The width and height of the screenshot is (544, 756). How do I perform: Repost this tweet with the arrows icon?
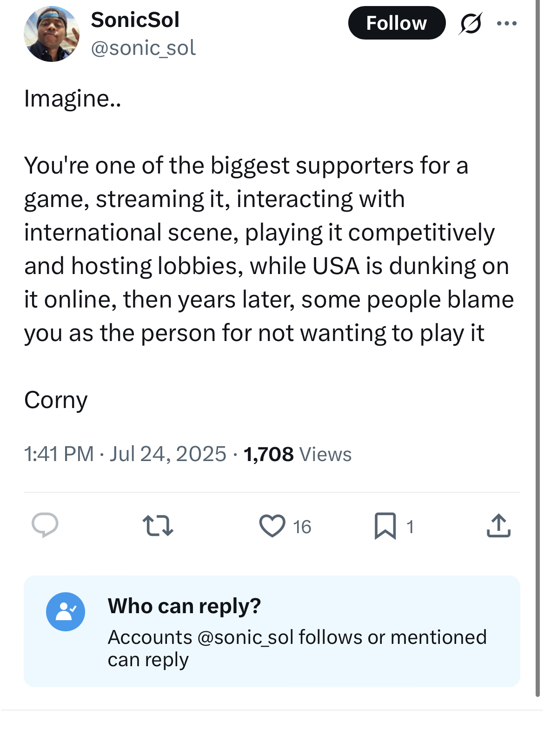click(x=158, y=526)
